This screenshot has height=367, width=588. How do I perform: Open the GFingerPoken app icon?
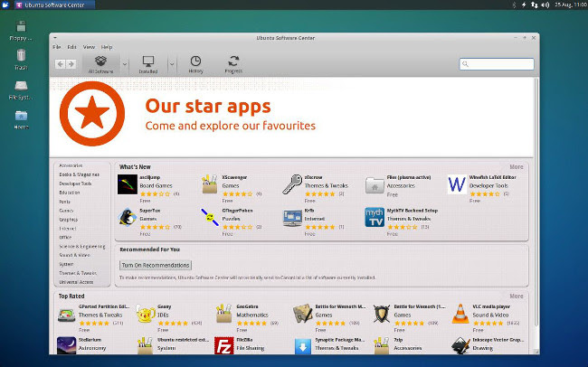click(x=210, y=218)
